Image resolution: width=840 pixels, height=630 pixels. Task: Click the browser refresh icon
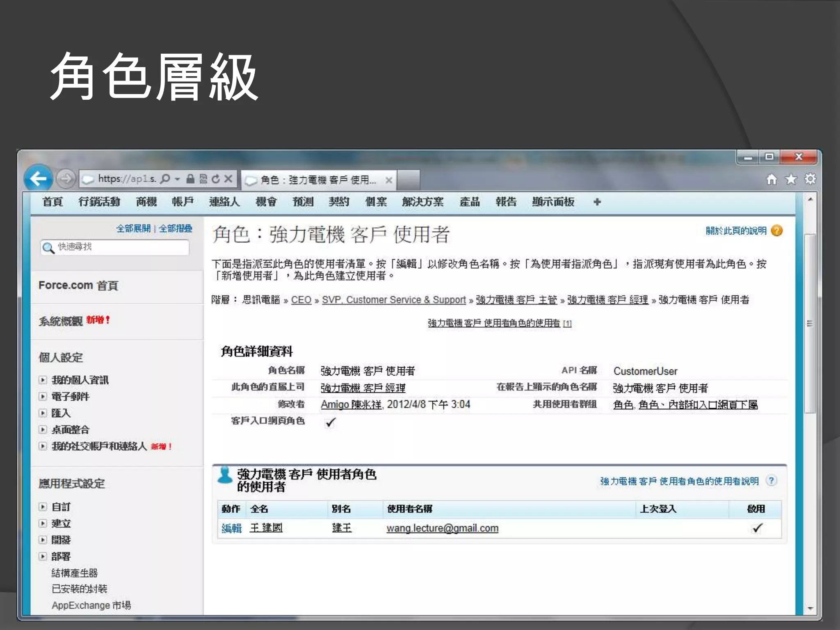pyautogui.click(x=216, y=179)
